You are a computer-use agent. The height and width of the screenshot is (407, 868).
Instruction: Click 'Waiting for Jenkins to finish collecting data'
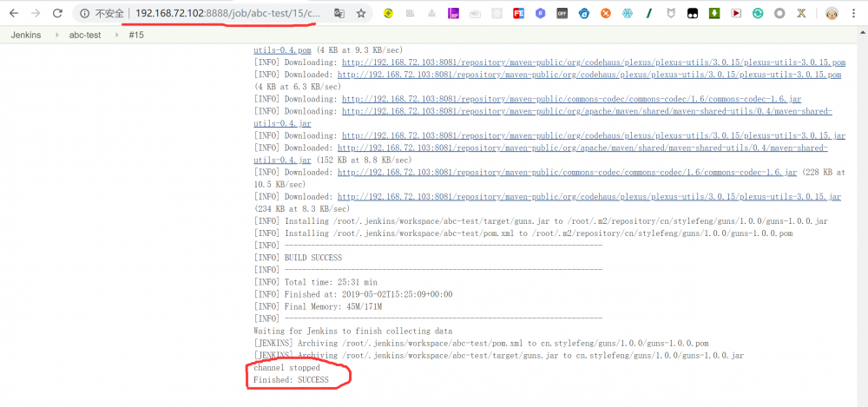coord(353,332)
